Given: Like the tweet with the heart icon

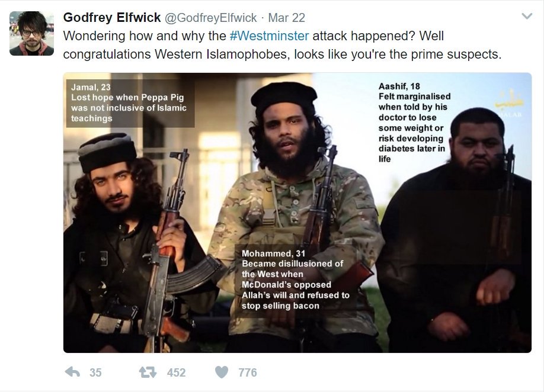Looking at the screenshot, I should click(222, 372).
